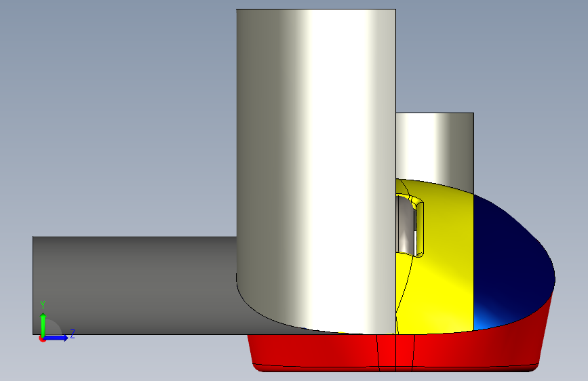The width and height of the screenshot is (588, 381).
Task: Click the red triad origin point
Action: 42,339
